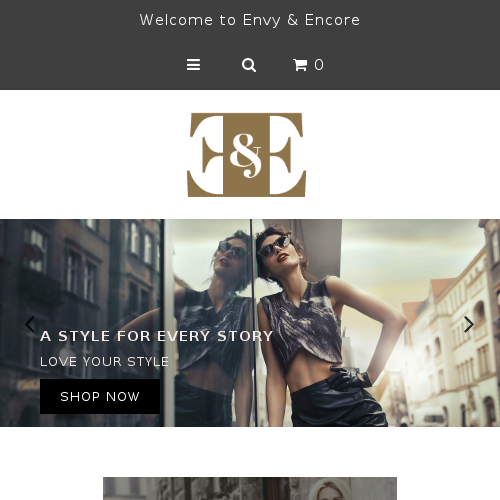Viewport: 500px width, 500px height.
Task: Click the cream buildings on the hero's right side
Action: (447, 333)
